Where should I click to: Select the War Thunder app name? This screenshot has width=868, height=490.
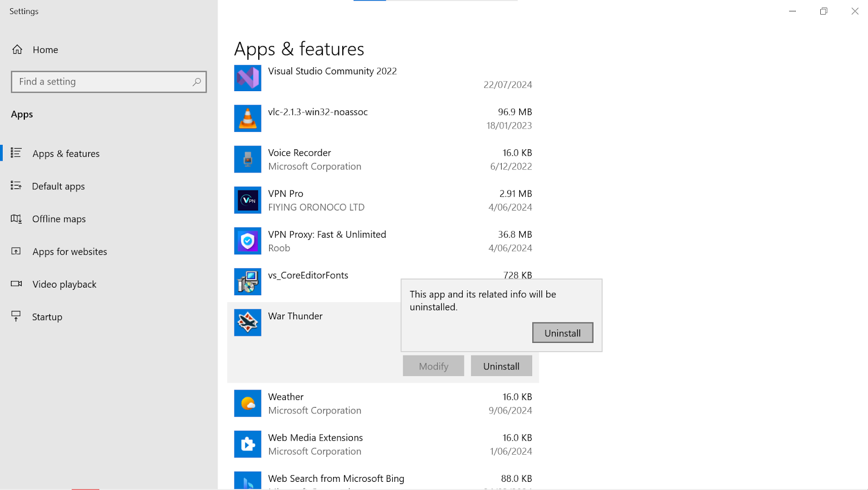[295, 316]
